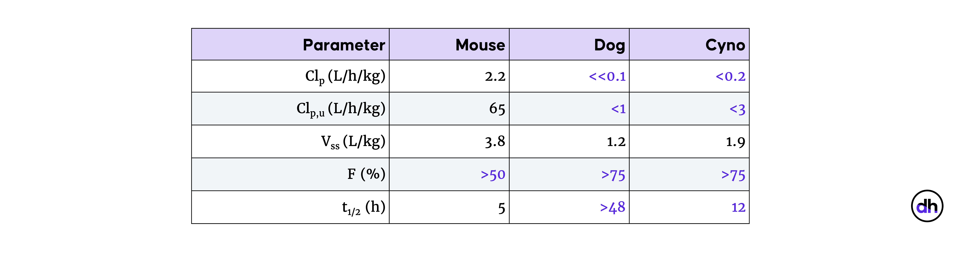
Task: Click the Cyno half-life 12 cell
Action: [738, 208]
